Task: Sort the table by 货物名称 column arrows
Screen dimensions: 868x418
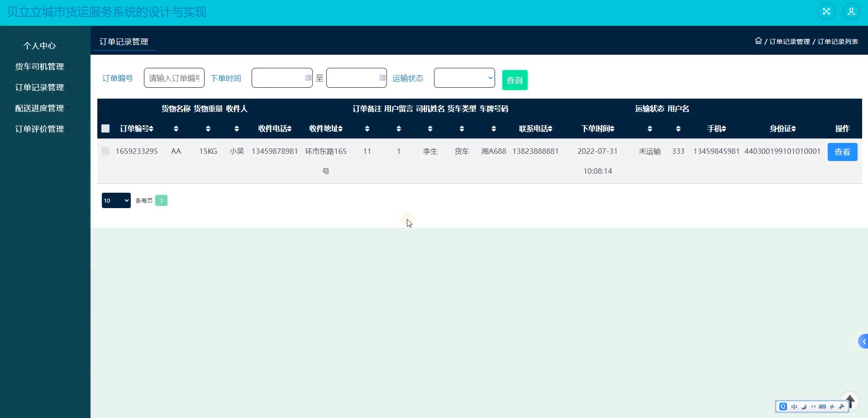Action: tap(176, 129)
